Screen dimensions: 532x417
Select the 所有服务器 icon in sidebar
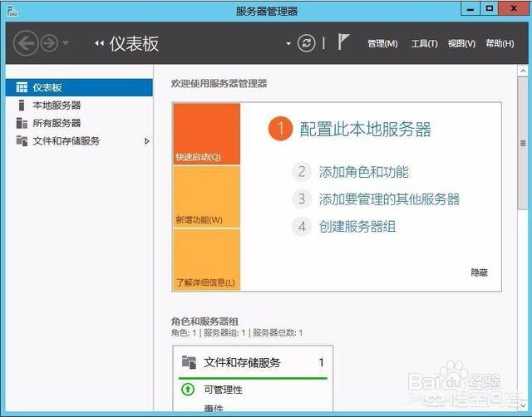coord(22,123)
